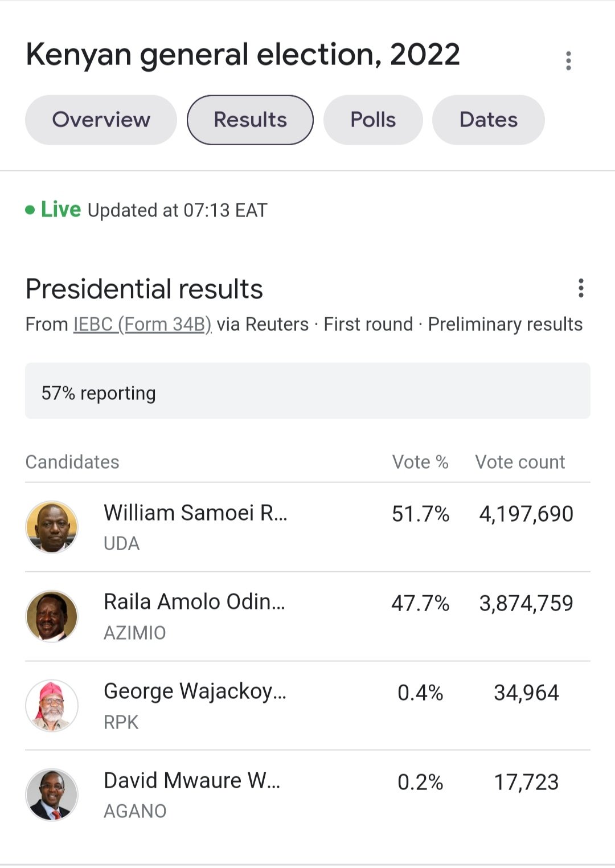This screenshot has height=868, width=615.
Task: Open Raila Amolo Odinga candidate name
Action: (194, 602)
